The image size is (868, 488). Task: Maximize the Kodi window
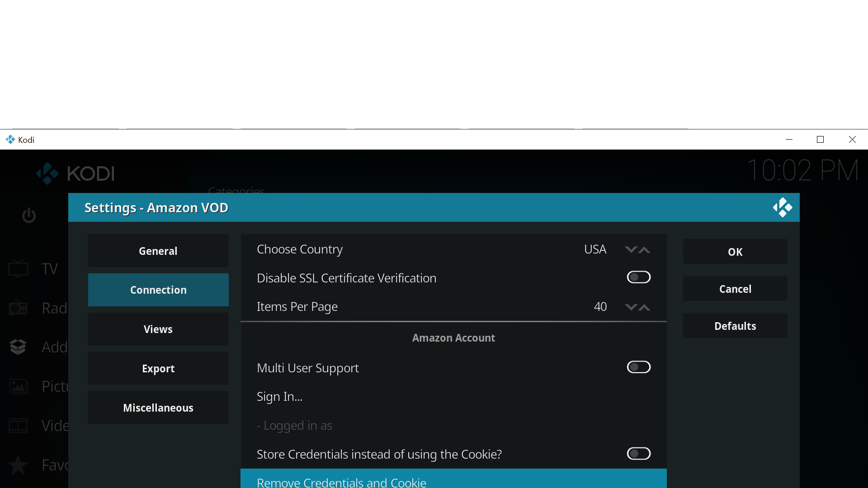pyautogui.click(x=820, y=140)
